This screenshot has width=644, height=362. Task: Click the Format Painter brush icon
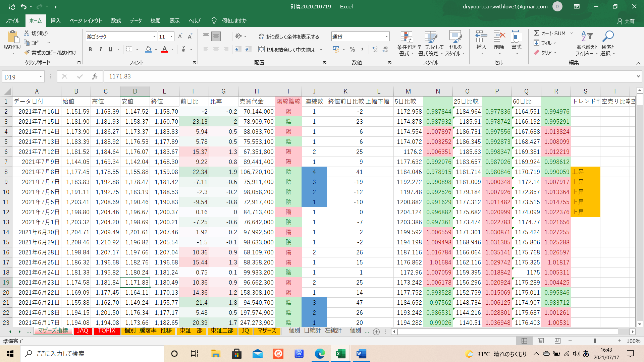point(27,53)
